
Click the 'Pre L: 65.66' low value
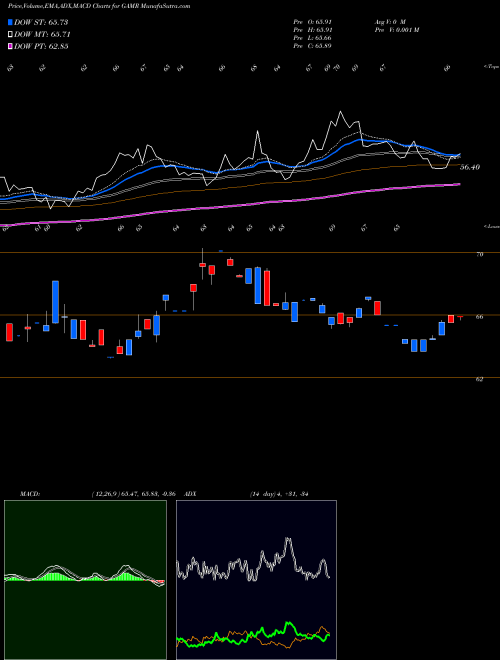pos(312,37)
